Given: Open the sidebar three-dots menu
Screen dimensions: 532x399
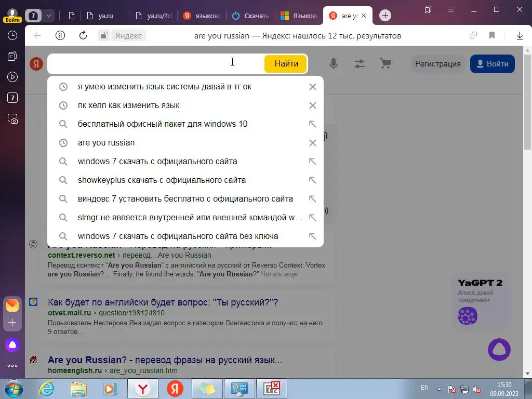Looking at the screenshot, I should click(x=12, y=366).
